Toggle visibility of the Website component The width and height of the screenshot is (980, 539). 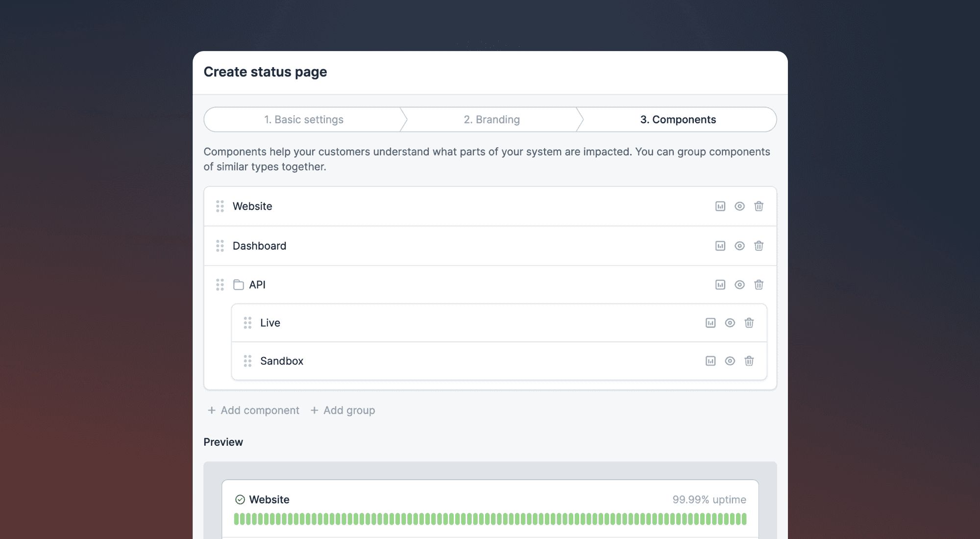[x=739, y=206]
